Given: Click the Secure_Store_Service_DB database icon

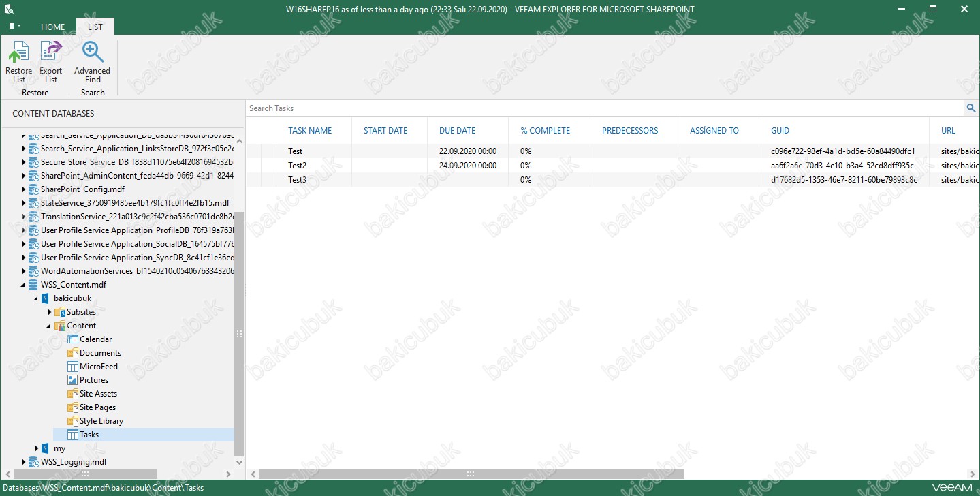Looking at the screenshot, I should [33, 162].
